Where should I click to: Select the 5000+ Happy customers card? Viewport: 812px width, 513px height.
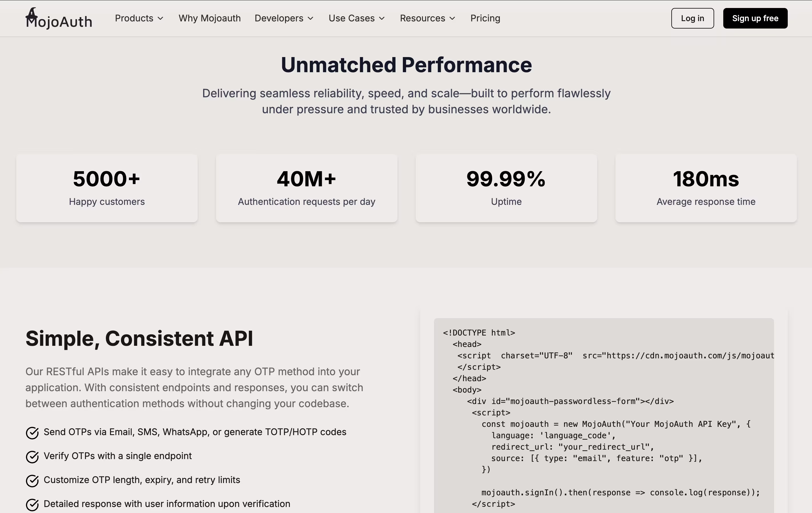coord(107,188)
